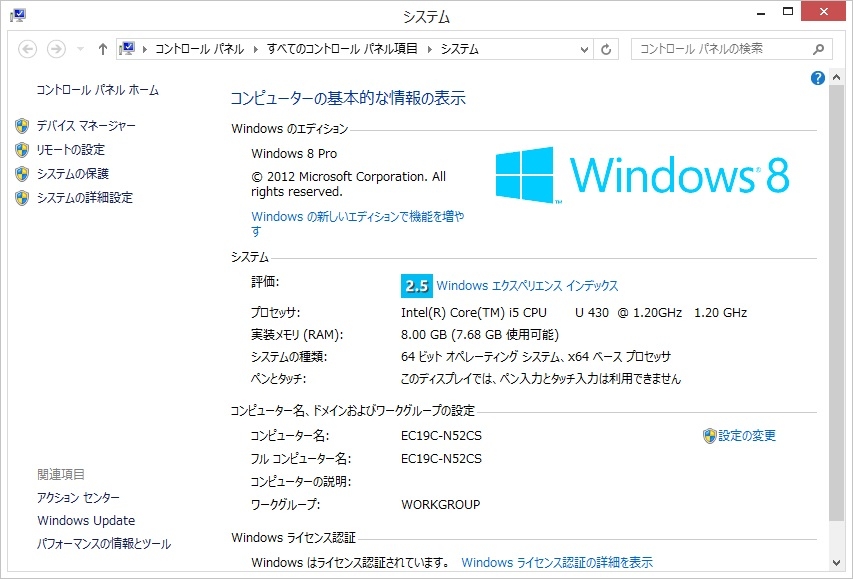Click the 2.5 experience score badge
853x579 pixels.
pos(417,286)
